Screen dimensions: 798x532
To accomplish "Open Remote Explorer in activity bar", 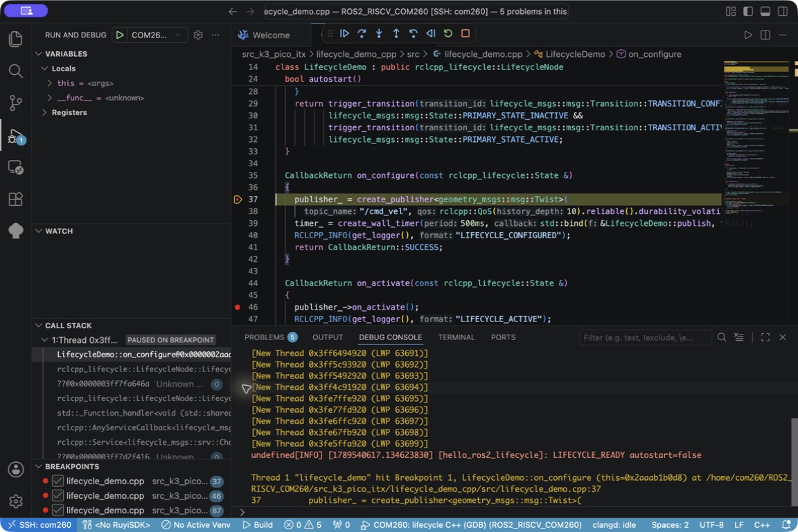I will coord(16,167).
